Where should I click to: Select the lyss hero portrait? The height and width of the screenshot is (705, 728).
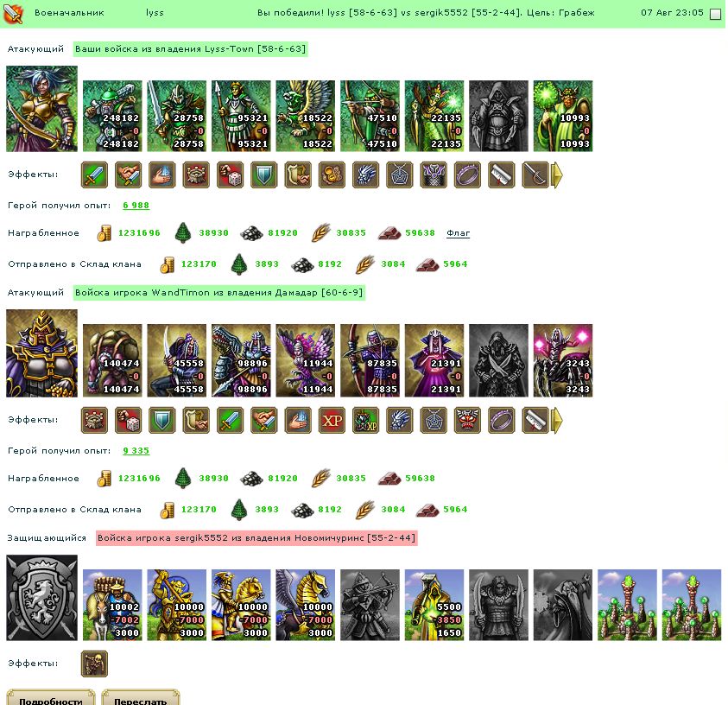click(41, 109)
